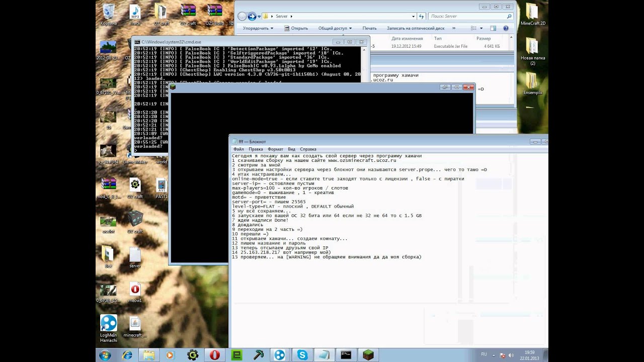The width and height of the screenshot is (644, 362).
Task: Open Правка menu in Notepad
Action: coord(256,149)
